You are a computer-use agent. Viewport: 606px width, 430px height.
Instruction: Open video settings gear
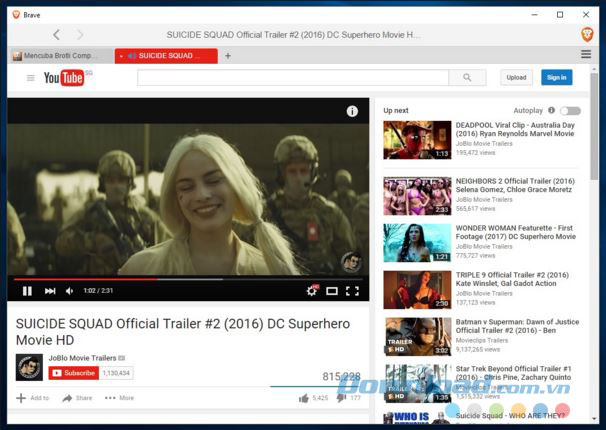312,291
